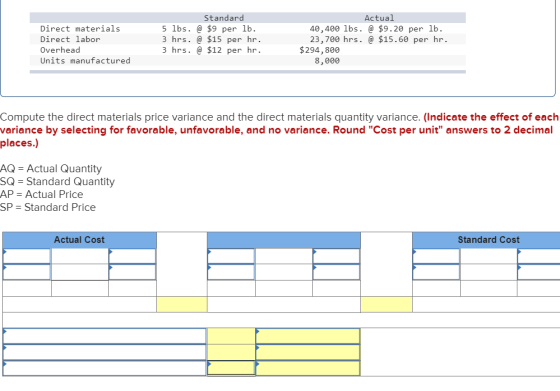Click '3 hrs. @ $15 per hr.' value
This screenshot has height=391, width=560.
click(211, 39)
